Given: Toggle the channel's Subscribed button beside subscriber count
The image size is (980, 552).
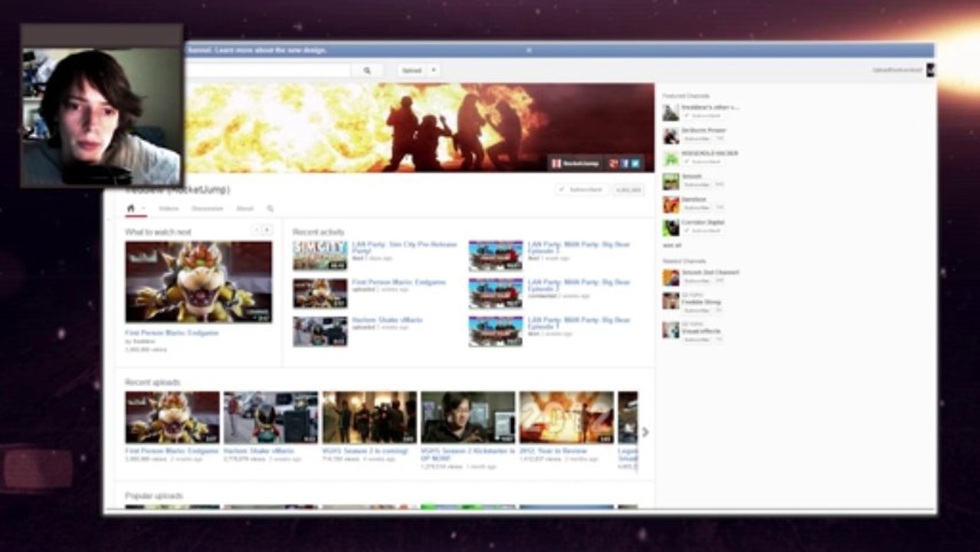Looking at the screenshot, I should (582, 189).
